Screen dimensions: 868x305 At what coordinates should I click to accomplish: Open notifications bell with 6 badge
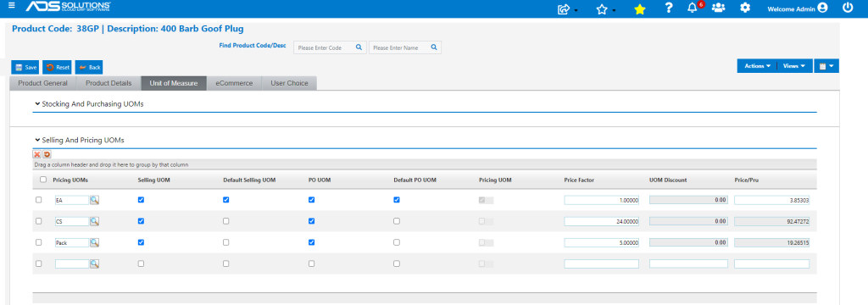[693, 8]
